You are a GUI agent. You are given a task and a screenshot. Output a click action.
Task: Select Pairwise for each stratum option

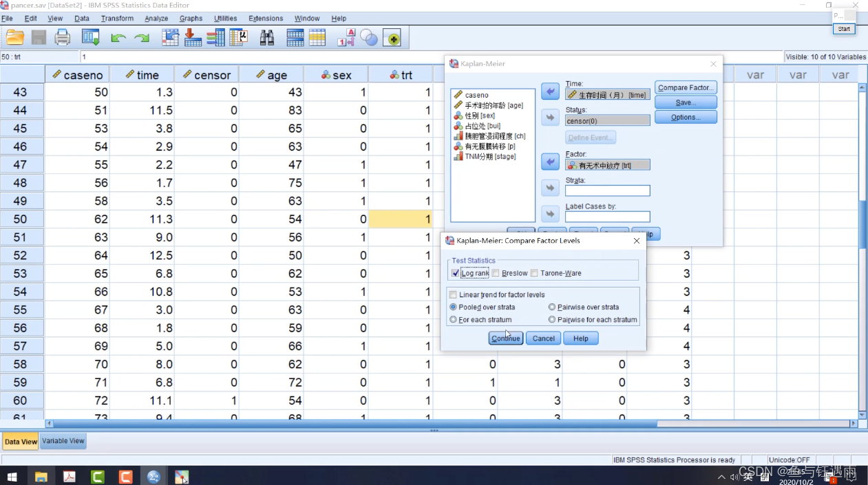coord(552,319)
